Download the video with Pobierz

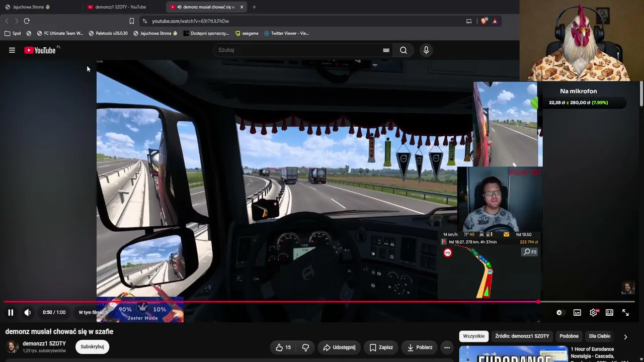pyautogui.click(x=420, y=347)
